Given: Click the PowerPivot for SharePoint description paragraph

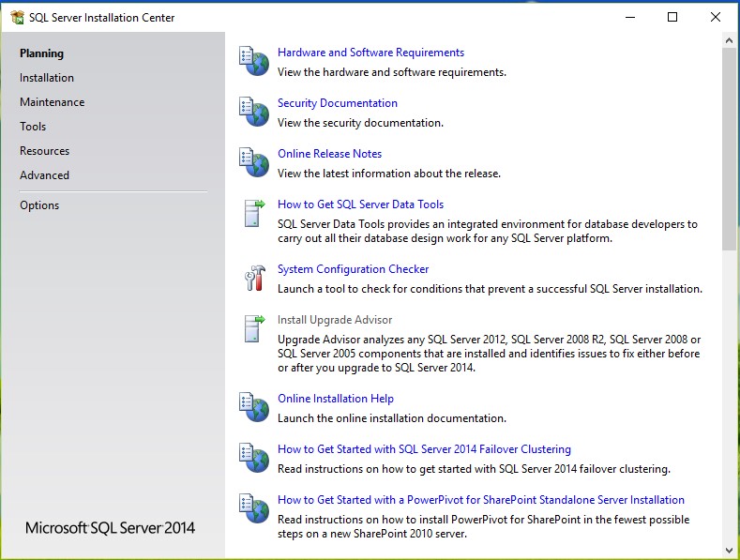Looking at the screenshot, I should click(483, 526).
